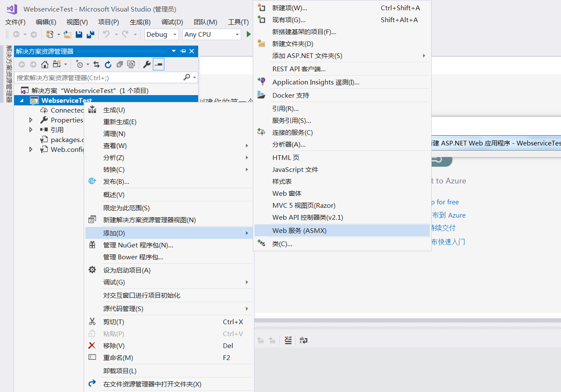Click the Undo arrow in the toolbar

[x=106, y=35]
